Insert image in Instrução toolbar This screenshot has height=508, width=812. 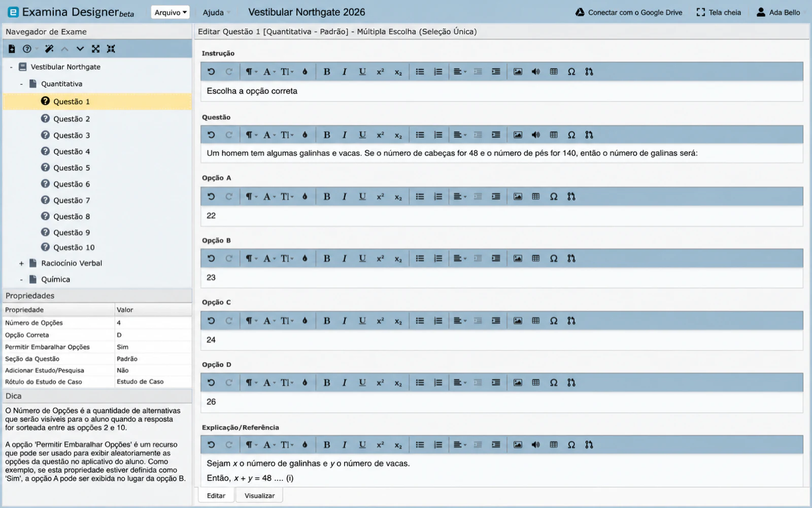pos(518,72)
